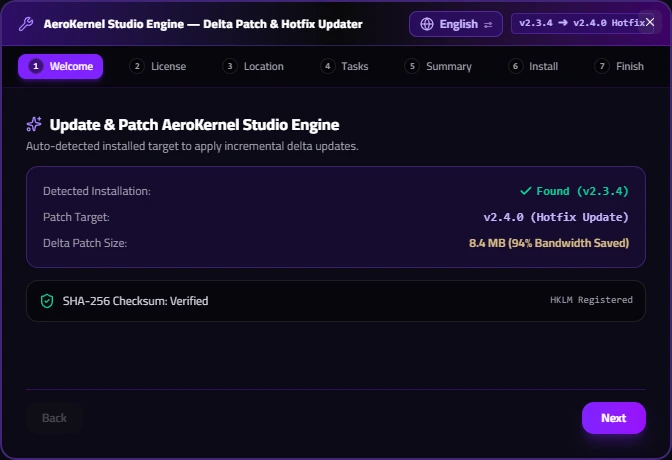
Task: Go to the Tasks step
Action: 344,66
